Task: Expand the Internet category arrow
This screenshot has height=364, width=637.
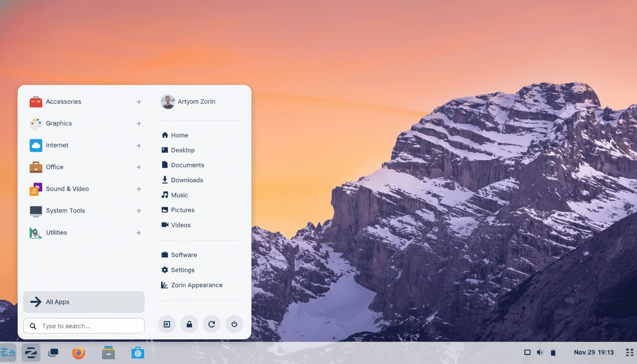Action: tap(138, 146)
